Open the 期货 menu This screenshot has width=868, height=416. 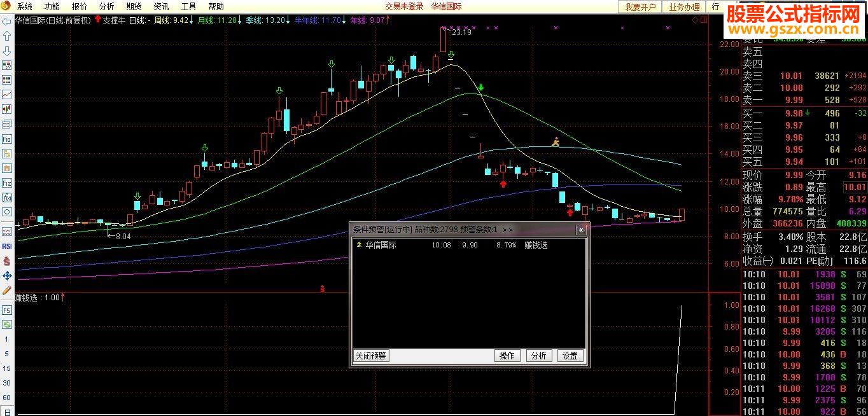click(134, 6)
